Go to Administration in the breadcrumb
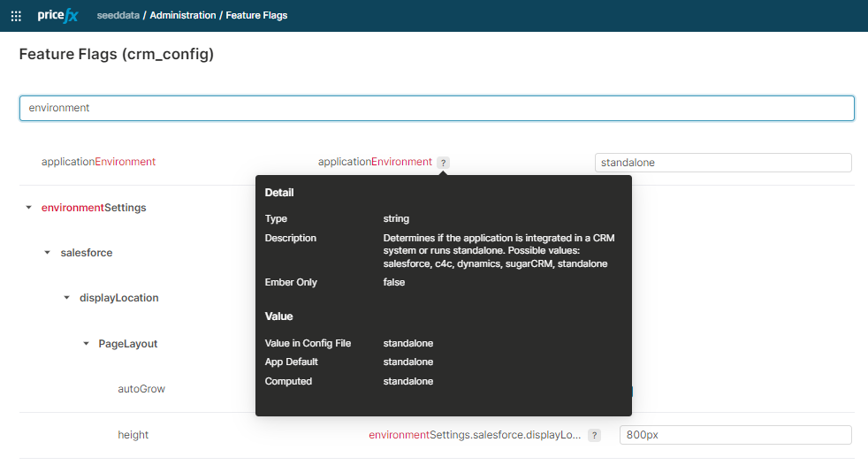This screenshot has height=465, width=868. [182, 16]
